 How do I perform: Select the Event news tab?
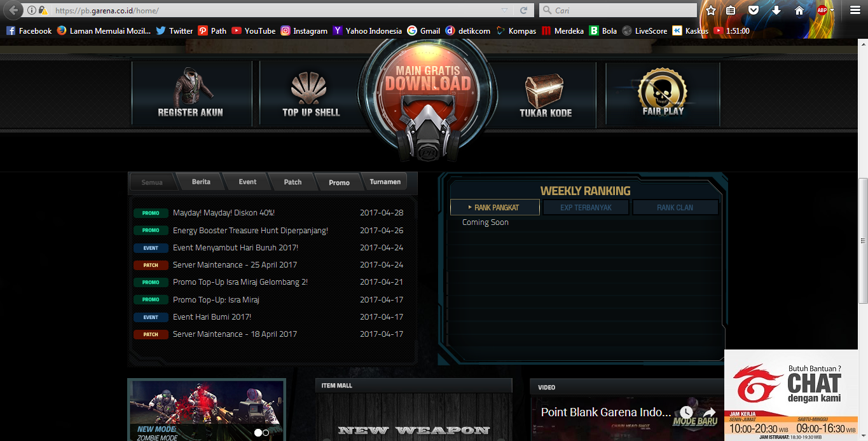click(x=247, y=182)
